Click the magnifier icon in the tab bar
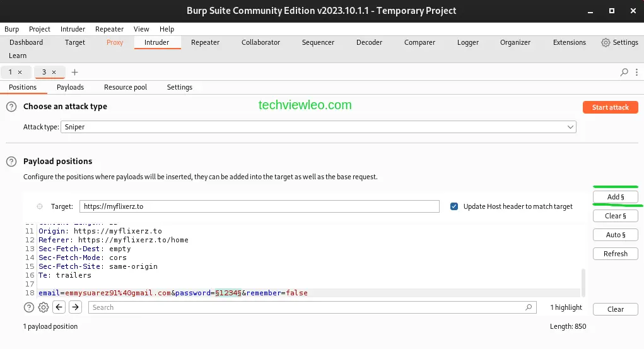 pos(624,73)
